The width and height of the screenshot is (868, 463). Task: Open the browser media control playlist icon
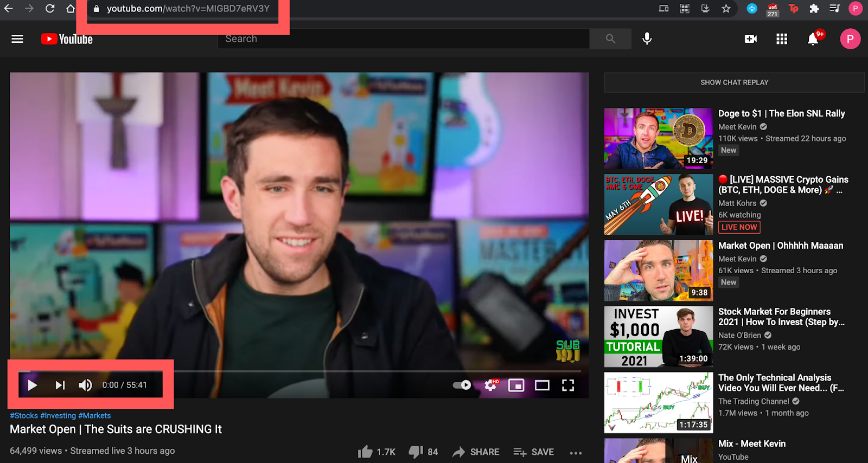point(834,9)
